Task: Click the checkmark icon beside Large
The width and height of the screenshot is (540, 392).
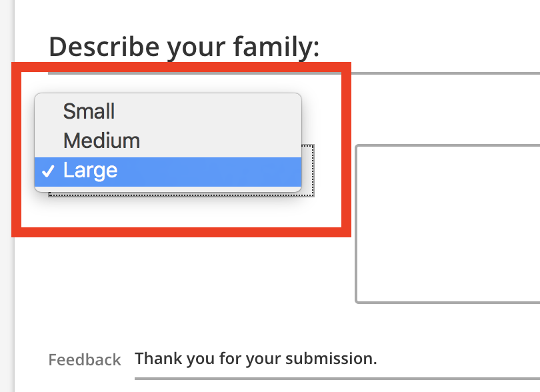Action: (47, 171)
